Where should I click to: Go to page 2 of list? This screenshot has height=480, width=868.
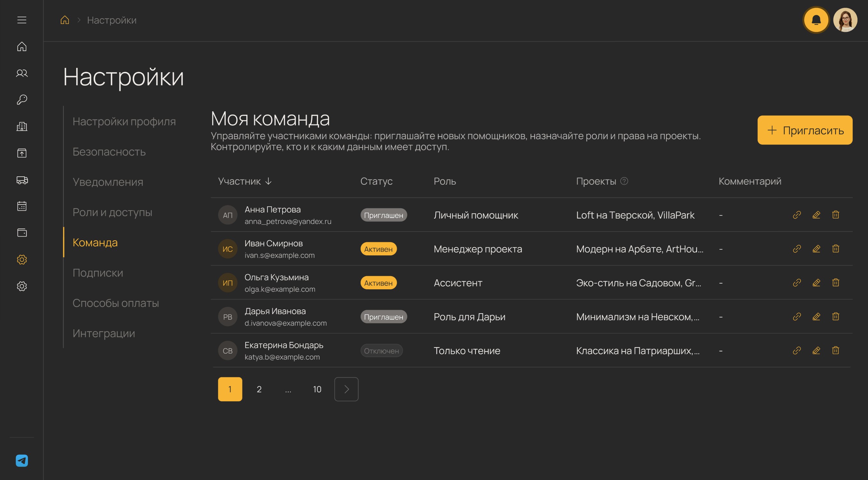tap(259, 389)
